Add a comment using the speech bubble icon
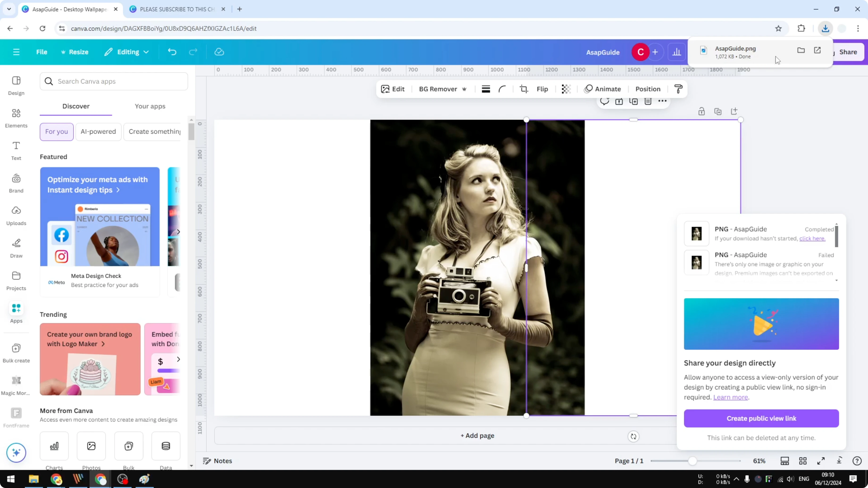The image size is (868, 488). pyautogui.click(x=605, y=101)
